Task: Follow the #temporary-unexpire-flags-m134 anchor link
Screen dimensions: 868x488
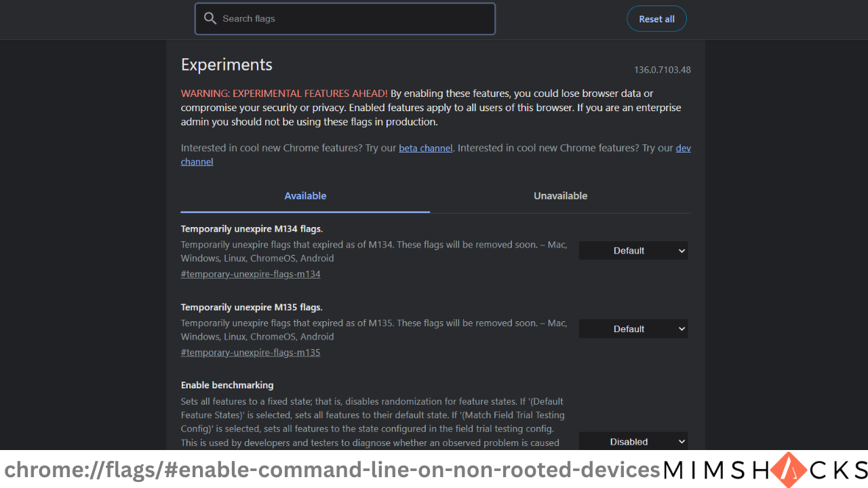Action: pyautogui.click(x=250, y=274)
